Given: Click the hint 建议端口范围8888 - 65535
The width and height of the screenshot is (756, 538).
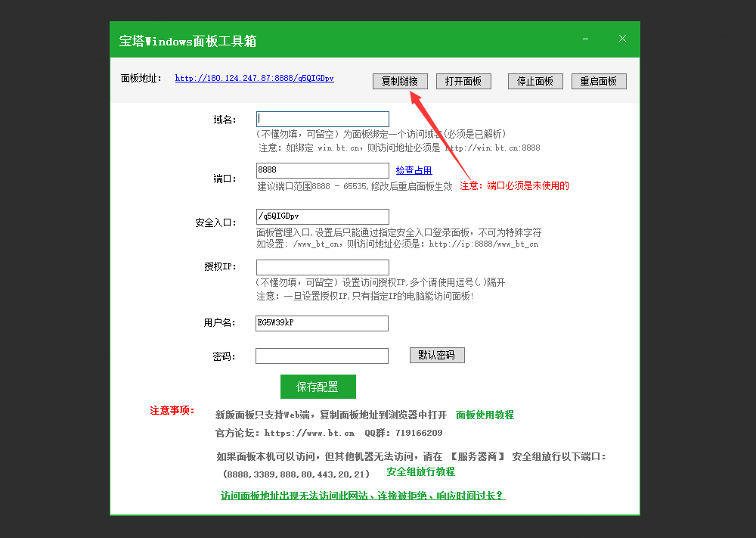Looking at the screenshot, I should pos(311,186).
